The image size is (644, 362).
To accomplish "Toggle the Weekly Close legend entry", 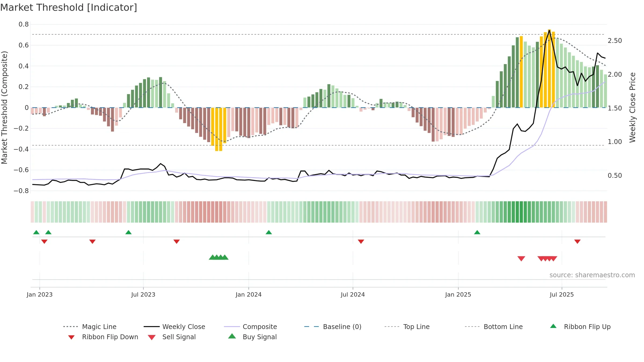I will (x=174, y=327).
